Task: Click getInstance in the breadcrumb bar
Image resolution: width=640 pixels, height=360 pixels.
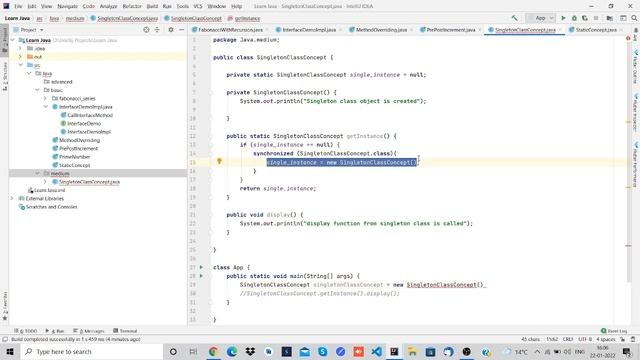Action: pos(244,18)
